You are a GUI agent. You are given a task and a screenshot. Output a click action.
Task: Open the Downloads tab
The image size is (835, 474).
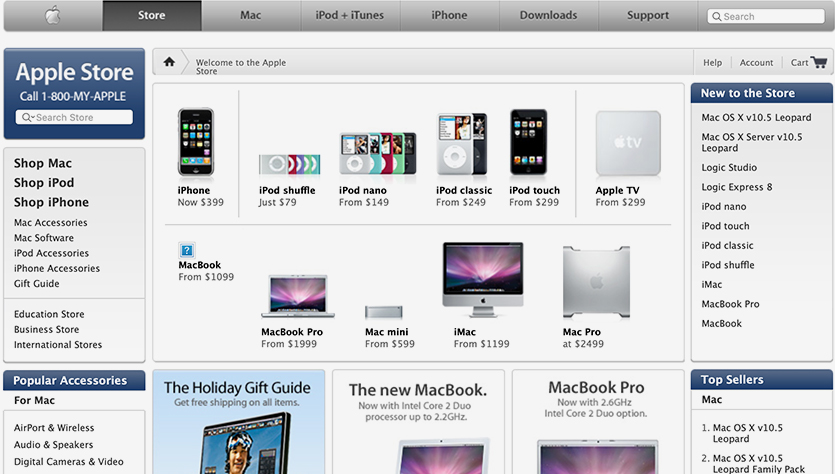coord(549,15)
